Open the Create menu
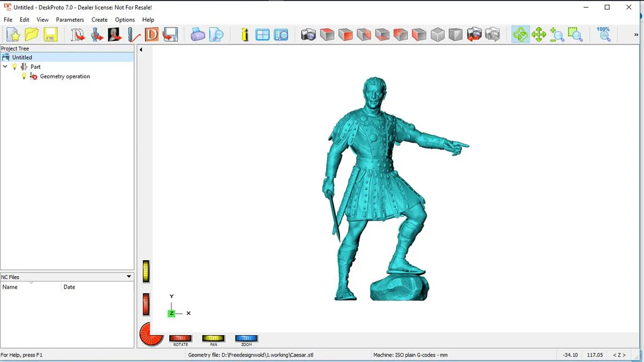This screenshot has width=644, height=362. (100, 20)
